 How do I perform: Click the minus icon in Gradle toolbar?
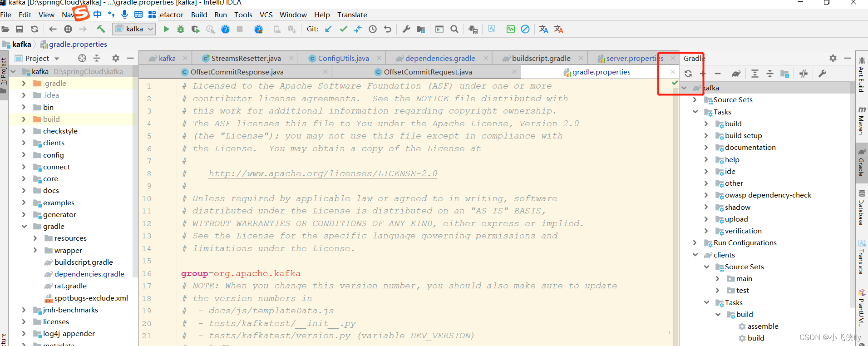(718, 74)
